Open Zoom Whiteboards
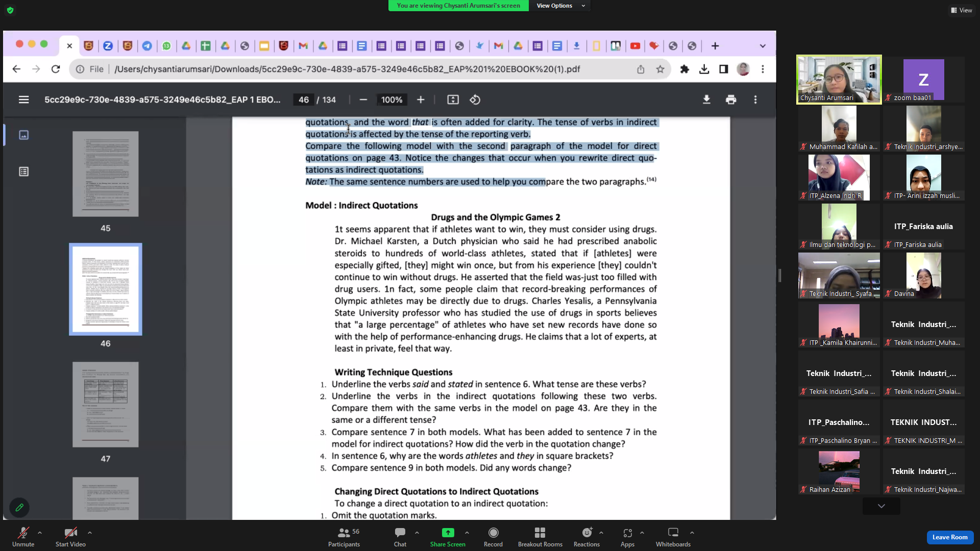This screenshot has height=551, width=980. (x=673, y=537)
